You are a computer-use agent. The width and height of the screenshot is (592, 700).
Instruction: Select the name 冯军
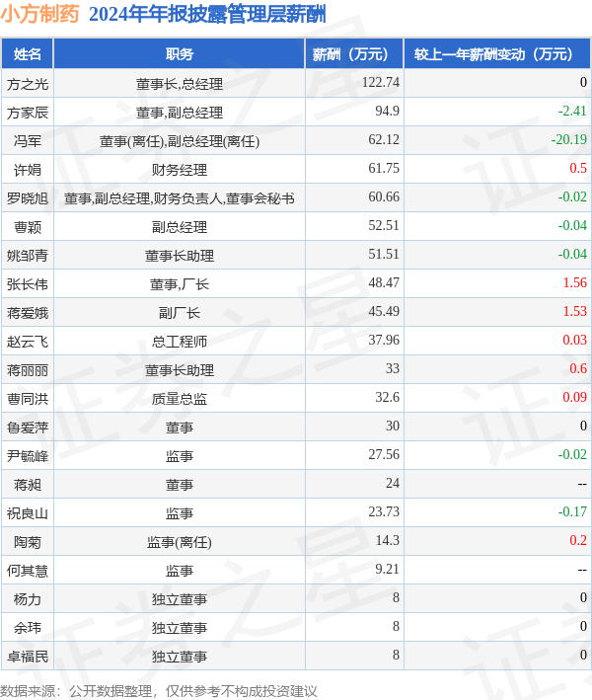[x=28, y=141]
